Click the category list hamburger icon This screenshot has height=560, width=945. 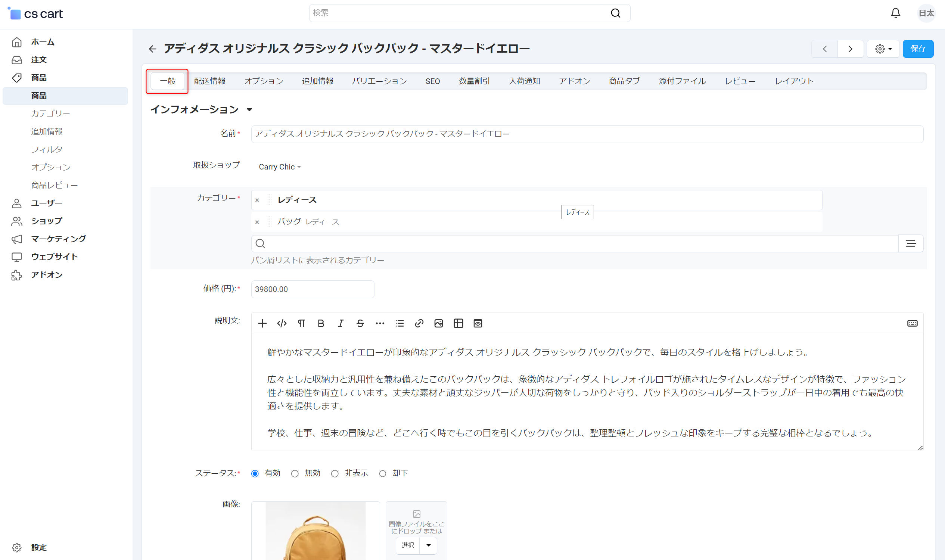[x=911, y=243]
